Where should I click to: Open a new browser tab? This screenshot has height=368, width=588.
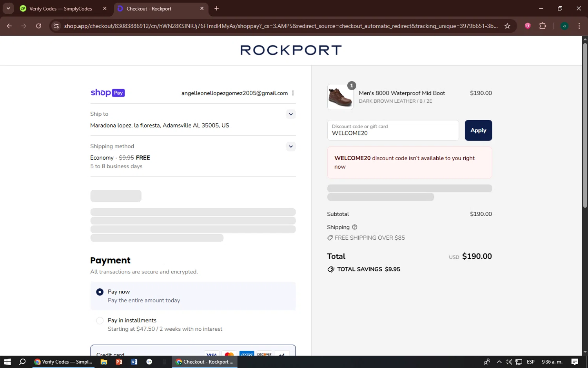pos(216,9)
